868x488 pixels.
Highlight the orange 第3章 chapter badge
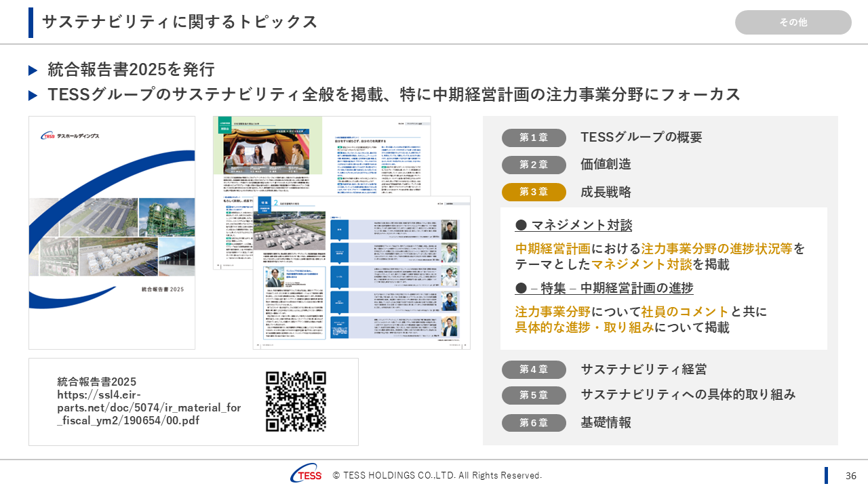point(534,192)
